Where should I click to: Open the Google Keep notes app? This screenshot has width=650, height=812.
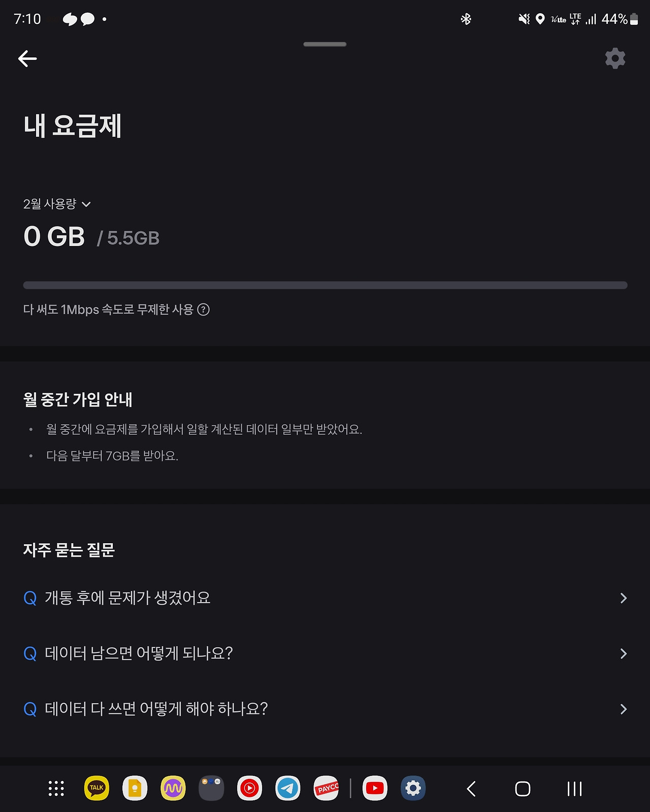tap(135, 788)
